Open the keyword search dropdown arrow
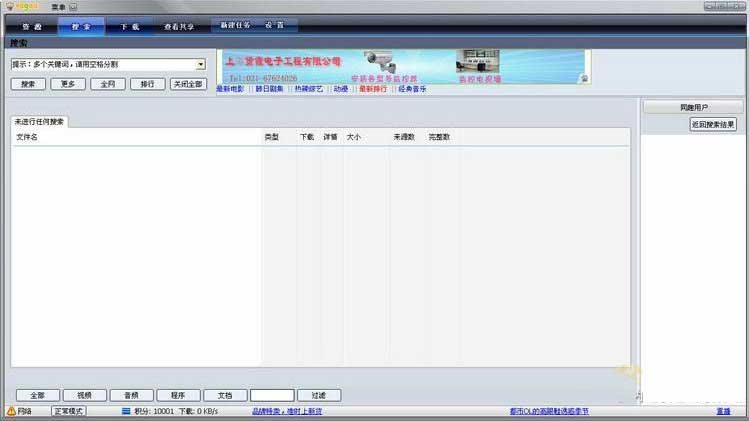Viewport: 749px width, 421px height. (200, 64)
